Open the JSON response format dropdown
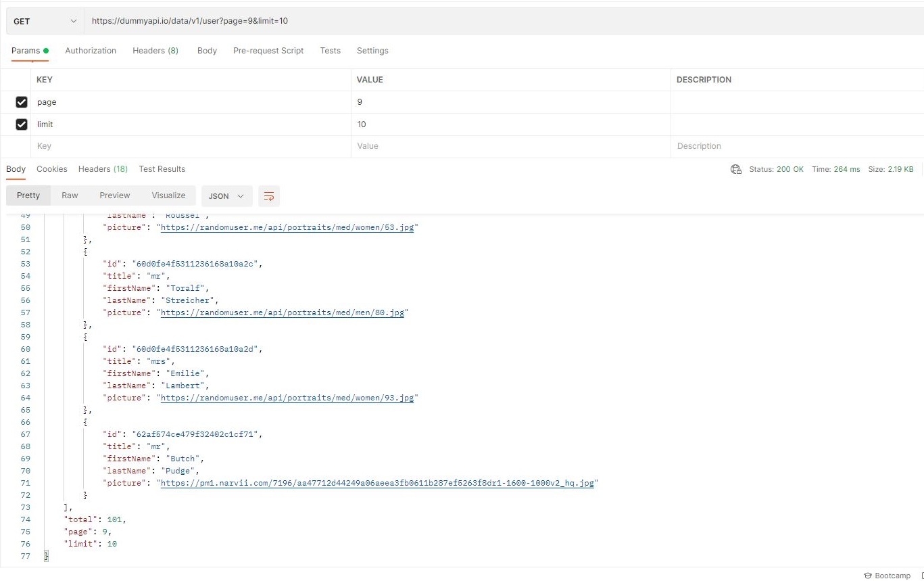Screen dimensions: 924x581 [x=226, y=196]
